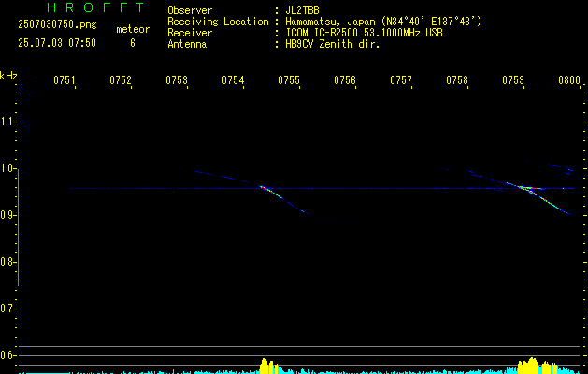Click the yellow signal peak below 0754
The height and width of the screenshot is (374, 588).
[x=269, y=366]
